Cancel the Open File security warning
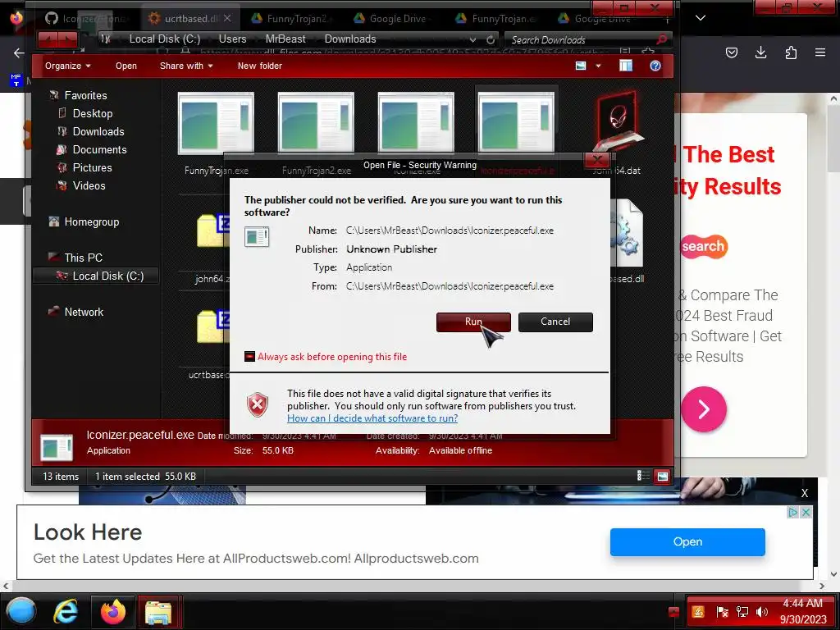Image resolution: width=840 pixels, height=630 pixels. pos(555,322)
